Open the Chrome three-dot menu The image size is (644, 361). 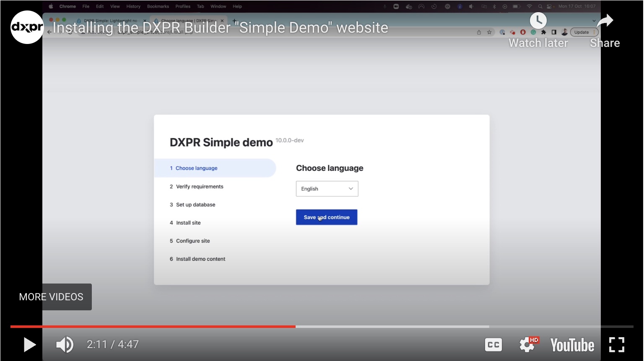coord(594,32)
